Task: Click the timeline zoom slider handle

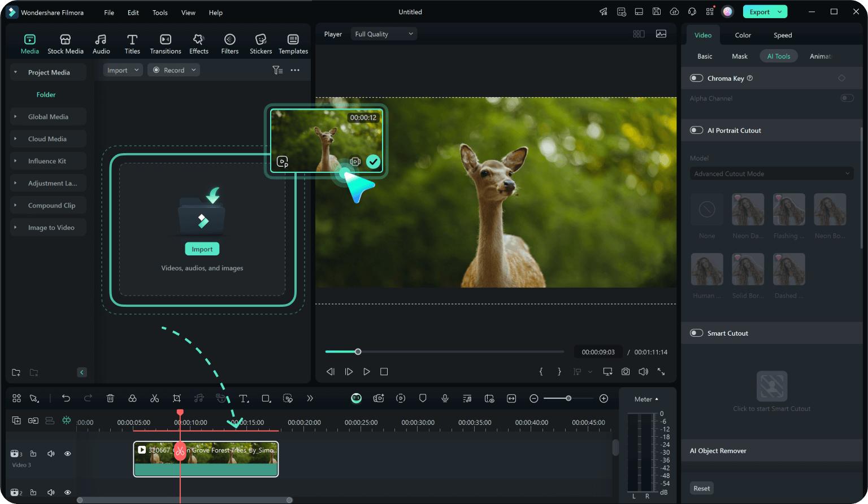Action: [x=568, y=398]
